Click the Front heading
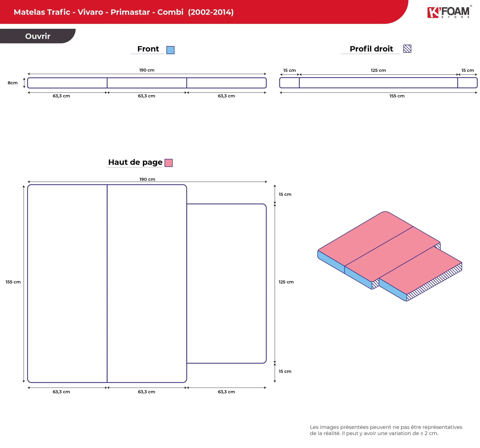480x448 pixels. [x=148, y=49]
